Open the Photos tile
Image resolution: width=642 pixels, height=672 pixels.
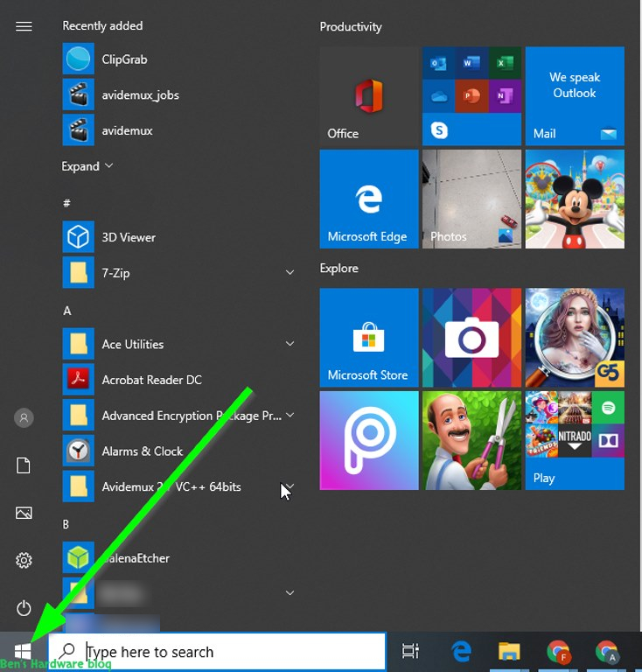point(471,199)
